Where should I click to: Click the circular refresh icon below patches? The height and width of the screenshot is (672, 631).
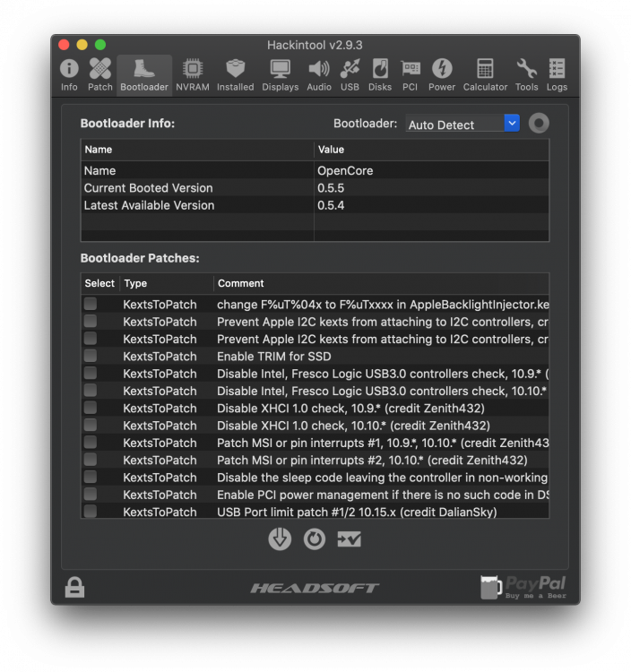tap(315, 538)
